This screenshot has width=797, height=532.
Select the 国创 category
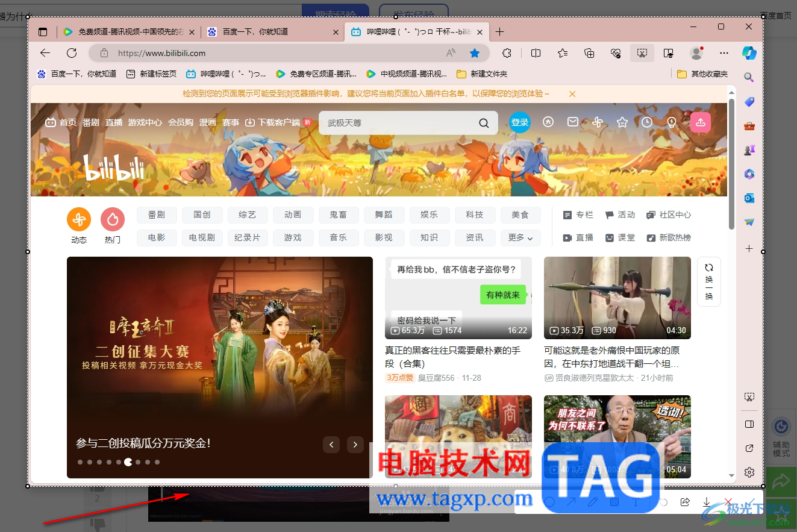[x=202, y=215]
